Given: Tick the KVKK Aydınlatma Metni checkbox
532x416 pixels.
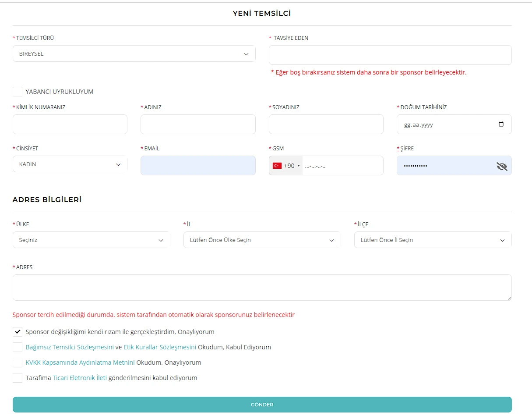Looking at the screenshot, I should click(x=18, y=363).
